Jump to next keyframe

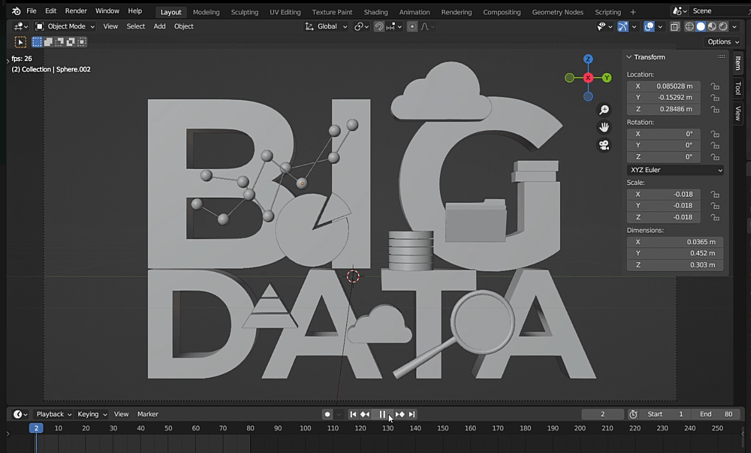point(400,414)
